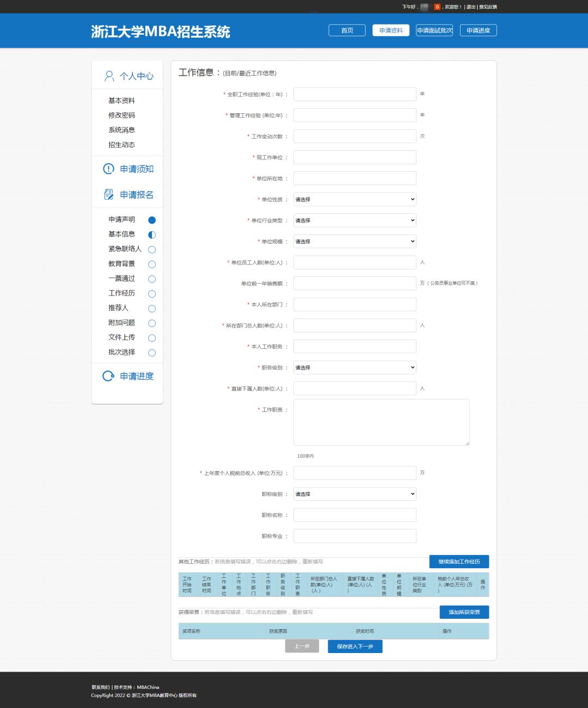
Task: Select the 教育背景 step radio button
Action: coord(151,264)
